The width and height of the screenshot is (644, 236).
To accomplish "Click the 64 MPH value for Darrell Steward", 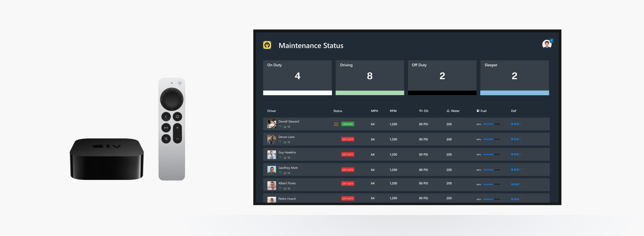I will (x=373, y=124).
